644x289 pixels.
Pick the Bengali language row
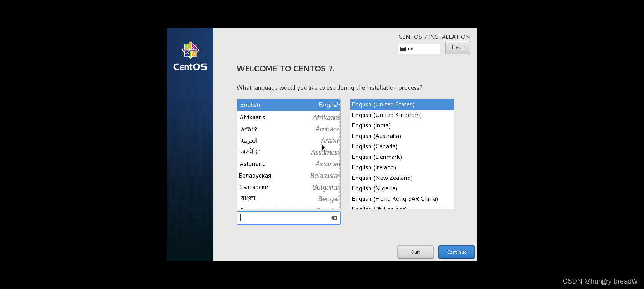(x=289, y=199)
